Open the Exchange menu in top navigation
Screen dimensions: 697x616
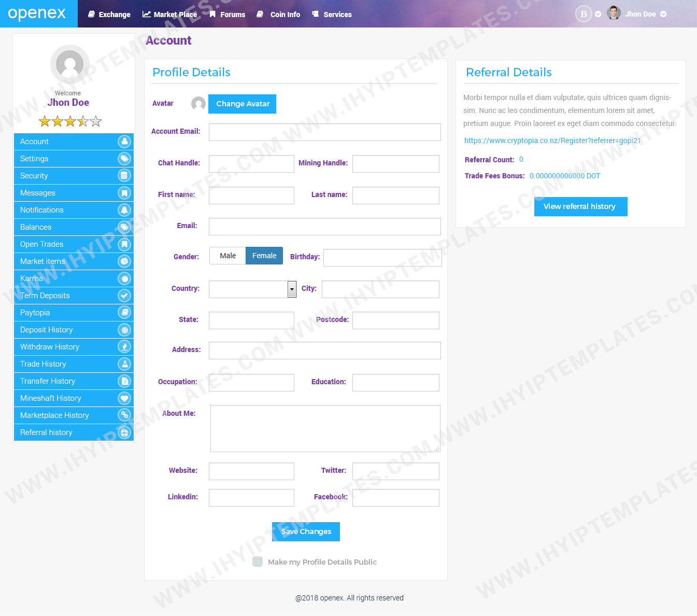(109, 15)
